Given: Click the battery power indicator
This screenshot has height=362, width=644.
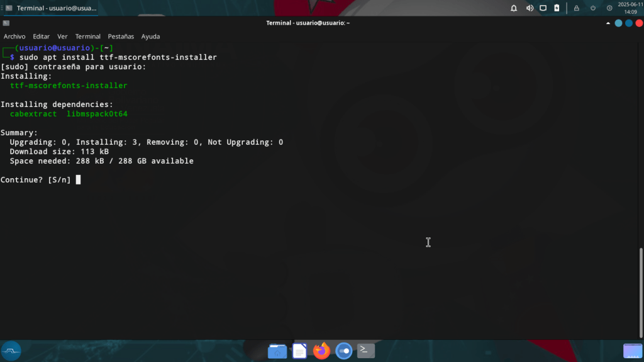Looking at the screenshot, I should (x=557, y=8).
